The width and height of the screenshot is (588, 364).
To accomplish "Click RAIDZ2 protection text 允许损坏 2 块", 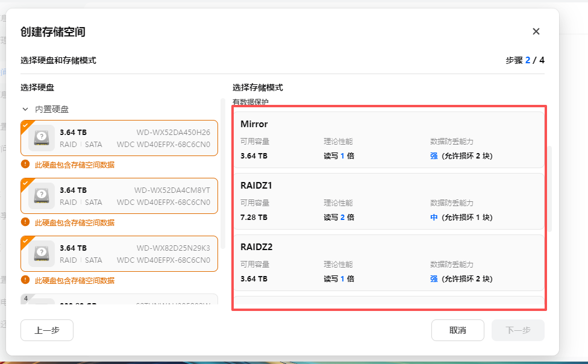I will (x=468, y=279).
